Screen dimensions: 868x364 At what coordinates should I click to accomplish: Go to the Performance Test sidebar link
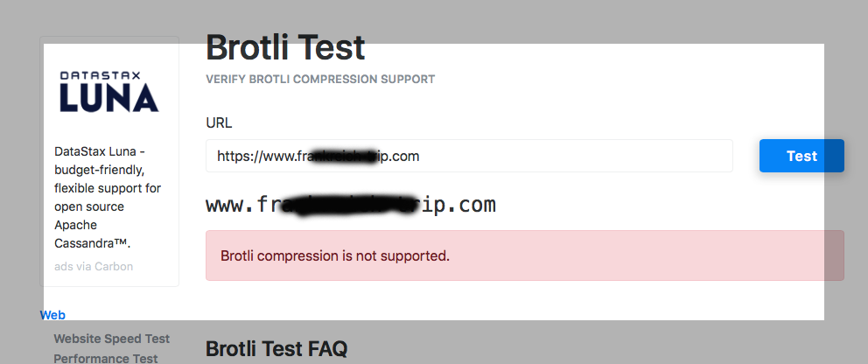tap(105, 358)
